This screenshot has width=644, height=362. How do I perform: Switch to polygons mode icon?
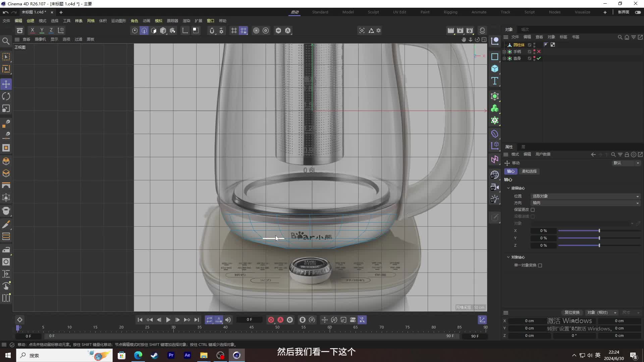(x=154, y=31)
